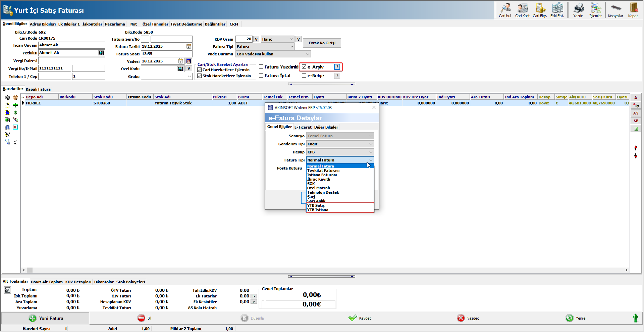Select YTB Satış from the list

tap(316, 205)
